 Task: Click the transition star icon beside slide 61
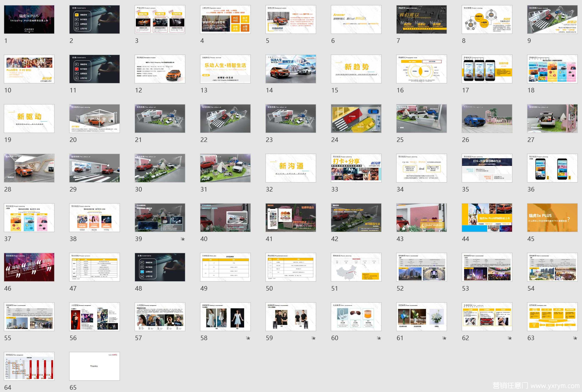click(445, 338)
